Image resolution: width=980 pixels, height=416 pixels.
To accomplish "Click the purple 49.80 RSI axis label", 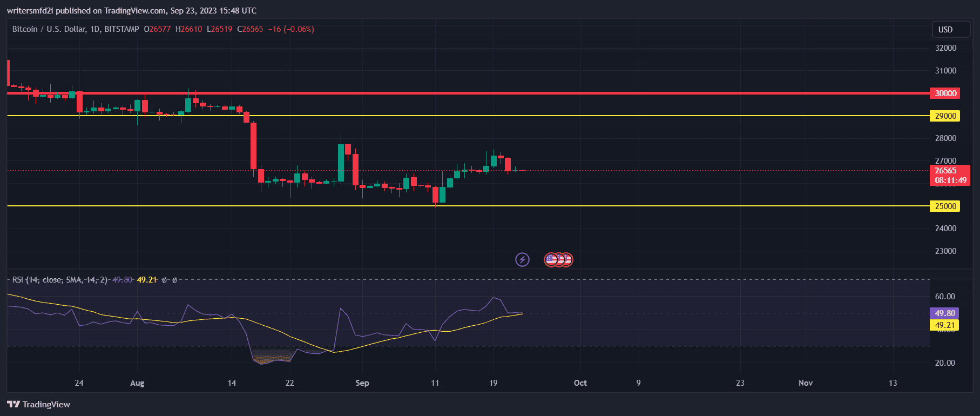I will [x=944, y=313].
